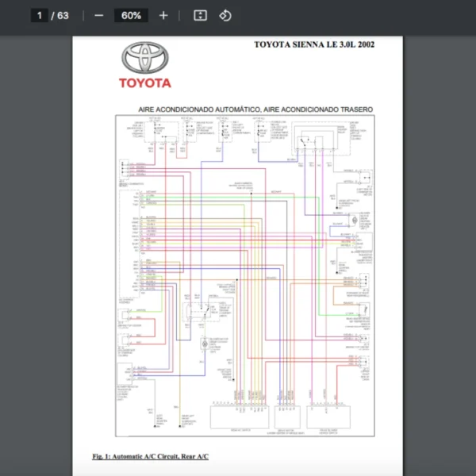Select the current page number field
Screen dimensions: 476x476
tap(39, 16)
